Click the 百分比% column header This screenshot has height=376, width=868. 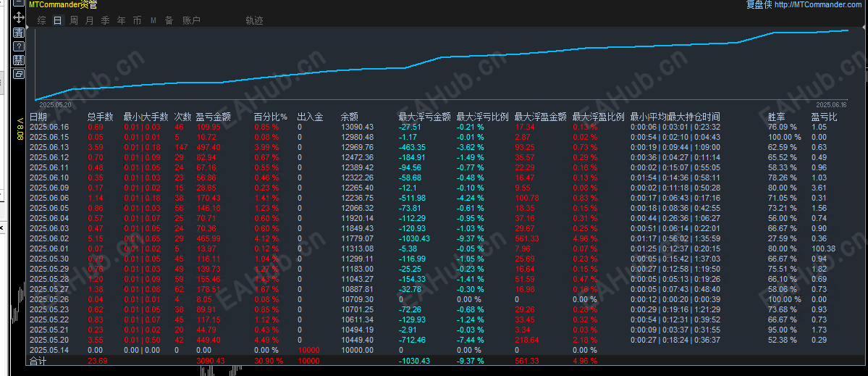271,117
